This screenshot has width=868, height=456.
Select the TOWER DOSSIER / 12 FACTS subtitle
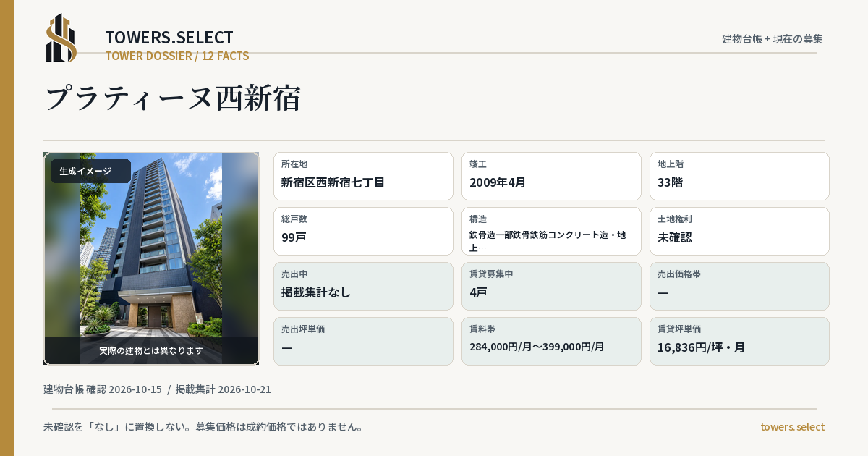(x=177, y=56)
